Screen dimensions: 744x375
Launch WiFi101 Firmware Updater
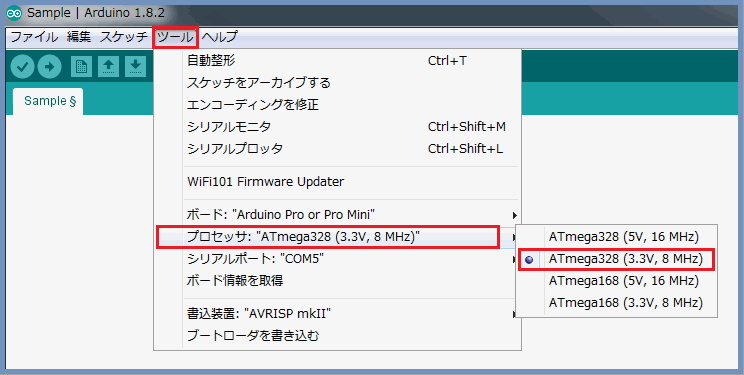tap(337, 181)
